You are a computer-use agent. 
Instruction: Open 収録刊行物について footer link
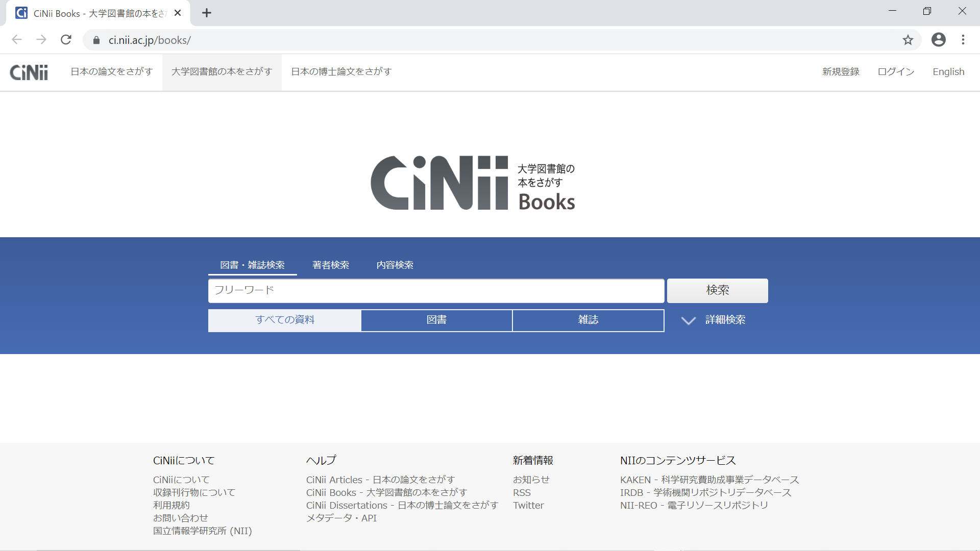click(x=194, y=492)
